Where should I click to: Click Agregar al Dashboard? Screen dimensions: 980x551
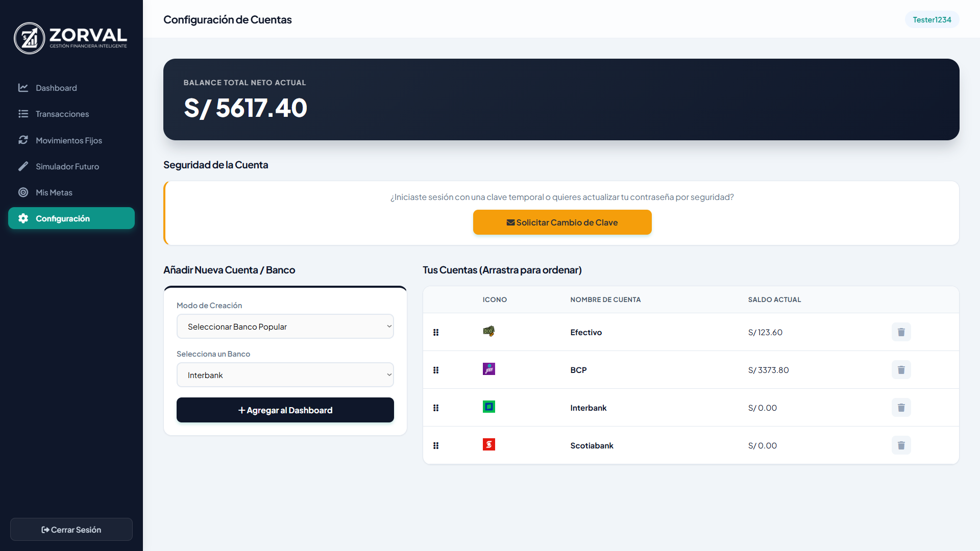[x=285, y=410]
